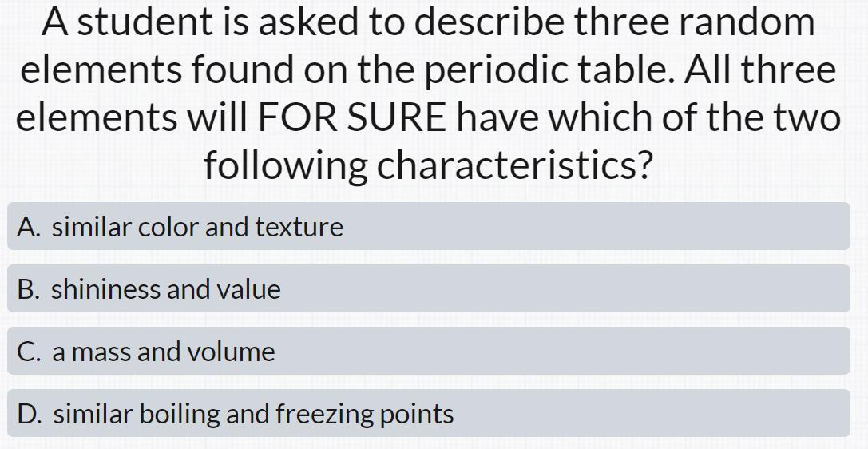Click the letter 'B.' option label
868x449 pixels.
30,290
